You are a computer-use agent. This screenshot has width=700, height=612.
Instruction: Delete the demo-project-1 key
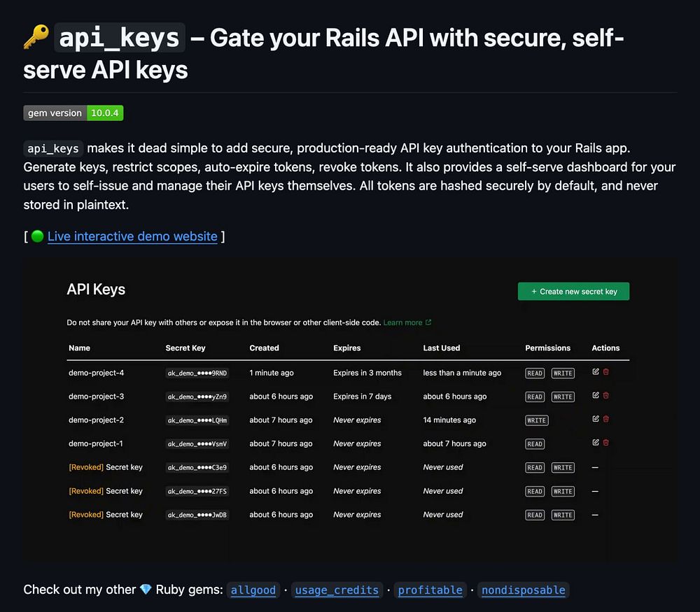[606, 443]
